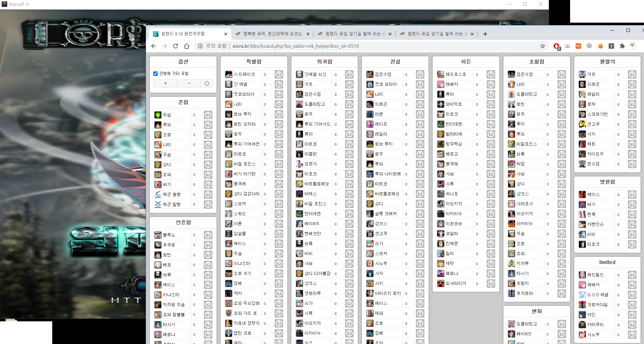Open the browser extensions puzzle icon
Screen dimensions: 644x344
coord(622,46)
